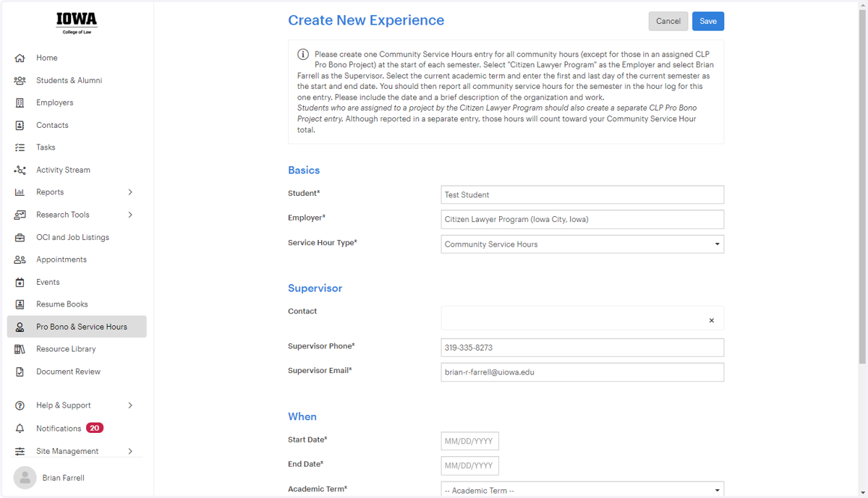Image resolution: width=868 pixels, height=498 pixels.
Task: Click the Events calendar icon
Action: 20,282
